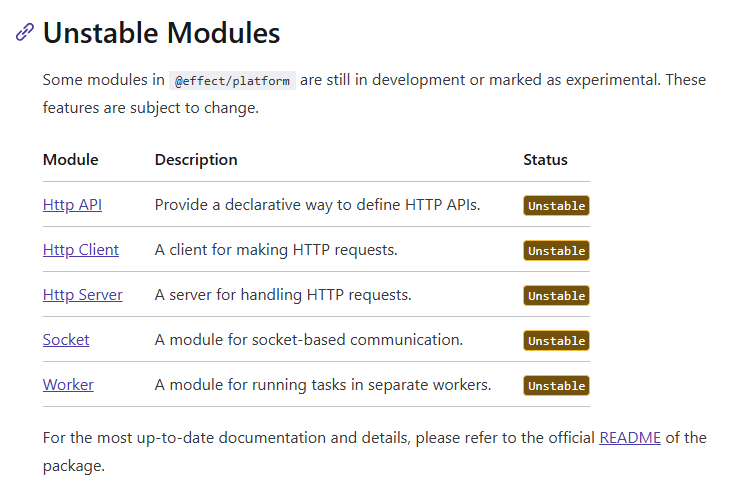Click the Module column header
Viewport: 754px width, 491px height.
point(70,160)
